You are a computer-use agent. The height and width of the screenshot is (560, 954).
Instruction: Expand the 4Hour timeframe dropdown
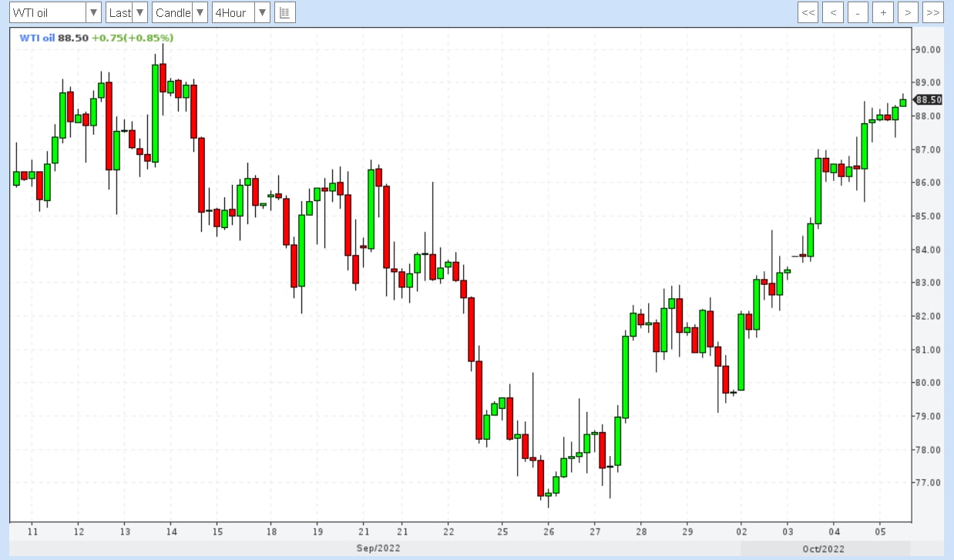pos(241,12)
